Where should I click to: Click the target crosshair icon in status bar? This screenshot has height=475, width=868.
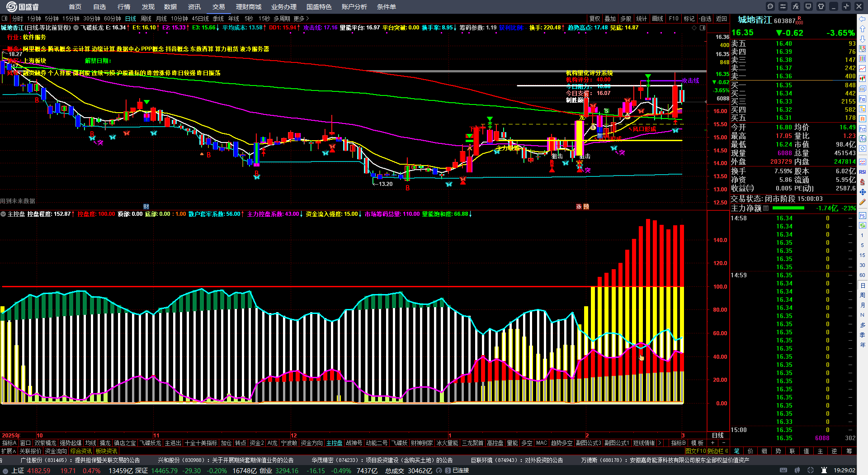[811, 470]
